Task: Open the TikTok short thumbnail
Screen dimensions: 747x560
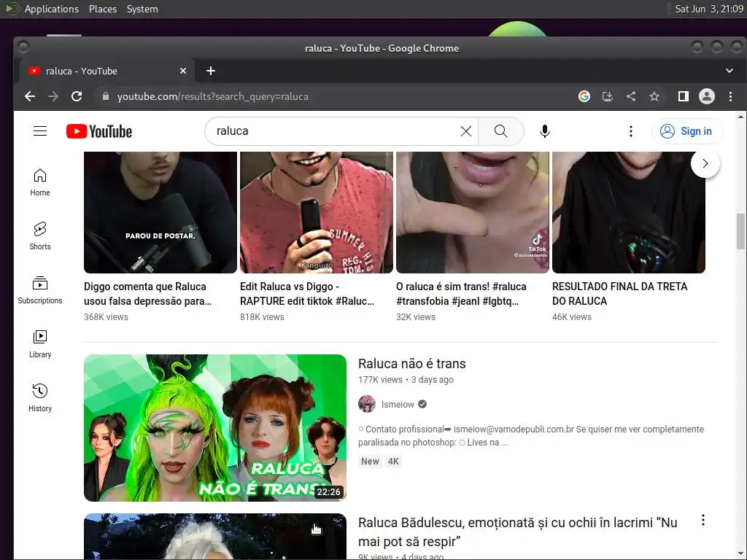Action: (x=473, y=212)
